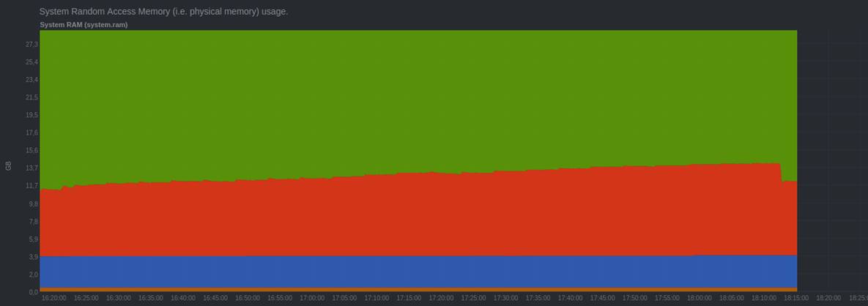Click the 2,0 y-axis value
Image resolution: width=868 pixels, height=306 pixels.
pos(33,275)
